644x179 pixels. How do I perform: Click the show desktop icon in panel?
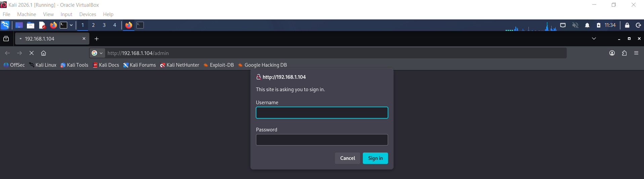click(x=19, y=25)
